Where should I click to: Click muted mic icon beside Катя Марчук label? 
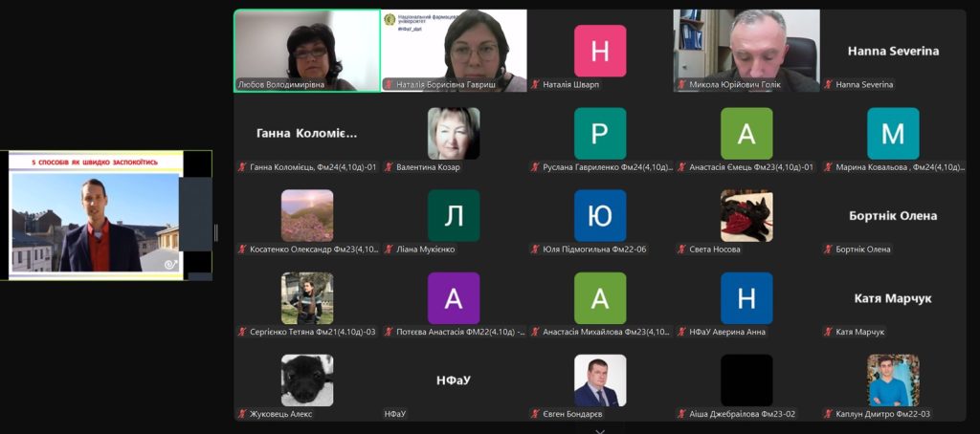click(828, 332)
